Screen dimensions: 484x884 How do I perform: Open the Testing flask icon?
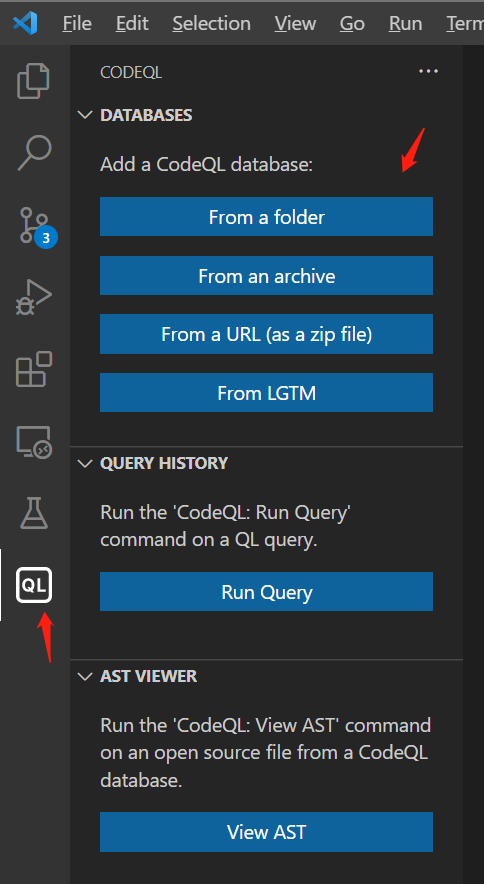34,513
